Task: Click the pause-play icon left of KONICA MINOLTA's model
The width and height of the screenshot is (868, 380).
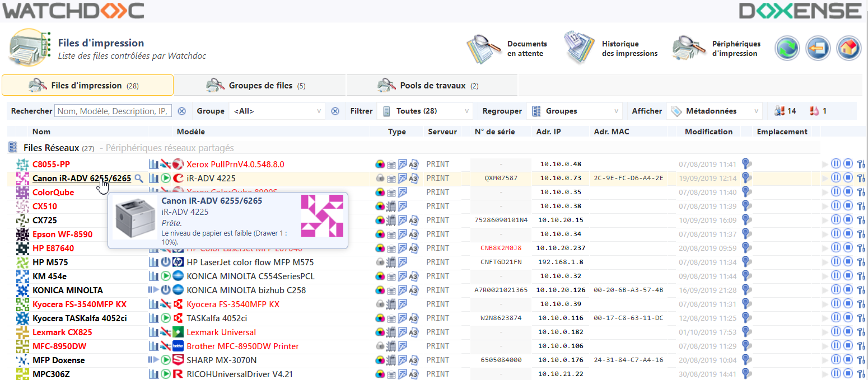Action: 153,290
